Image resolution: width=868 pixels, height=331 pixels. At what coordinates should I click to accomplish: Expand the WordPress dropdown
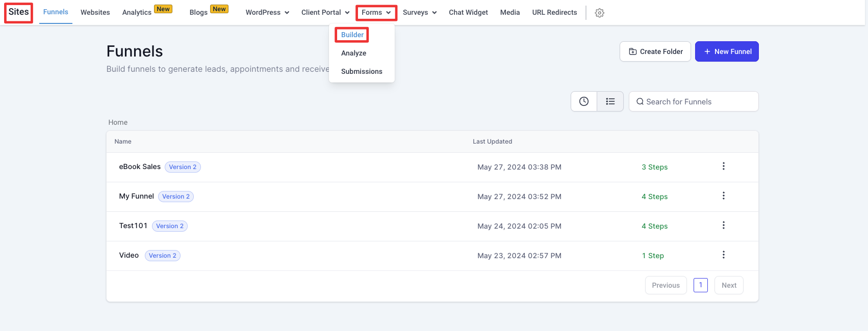(x=267, y=12)
